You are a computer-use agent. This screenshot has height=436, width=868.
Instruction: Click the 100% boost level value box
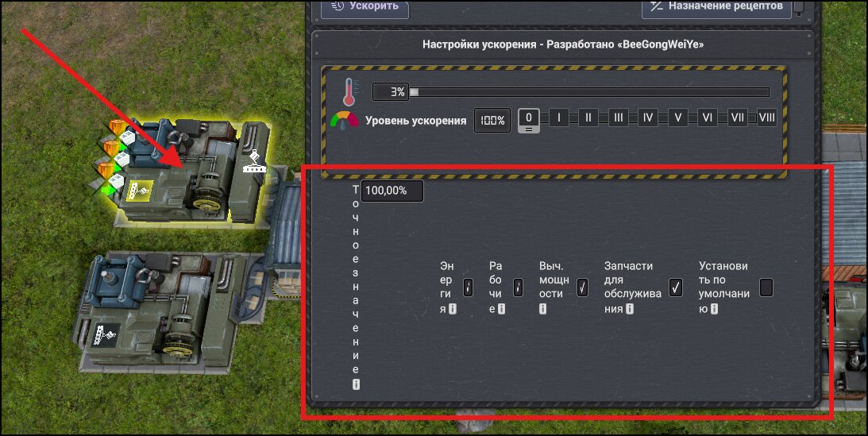pos(492,120)
